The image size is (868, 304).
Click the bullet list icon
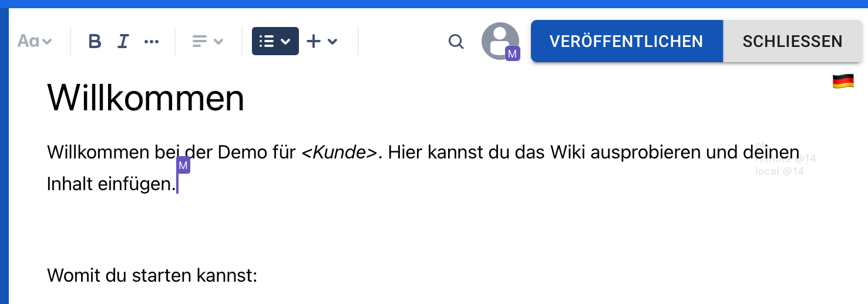pyautogui.click(x=267, y=42)
